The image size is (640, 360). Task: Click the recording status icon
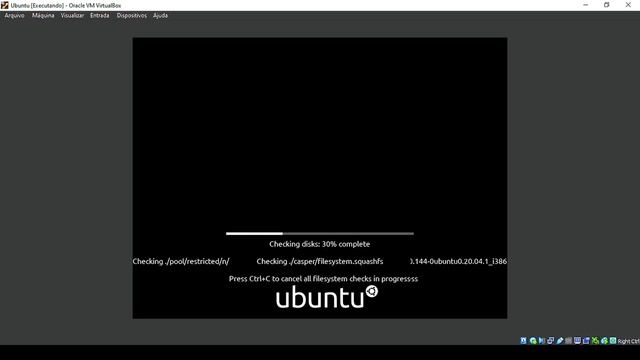tap(586, 340)
